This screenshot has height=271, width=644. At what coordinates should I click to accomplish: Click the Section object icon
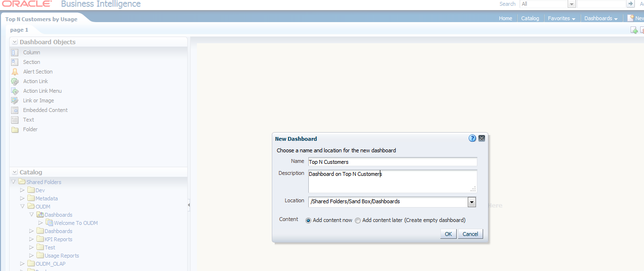click(x=15, y=62)
